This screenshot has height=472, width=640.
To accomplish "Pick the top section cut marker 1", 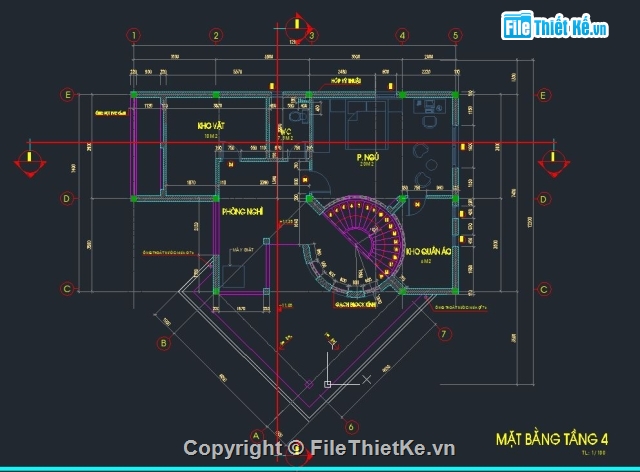I will pyautogui.click(x=299, y=28).
